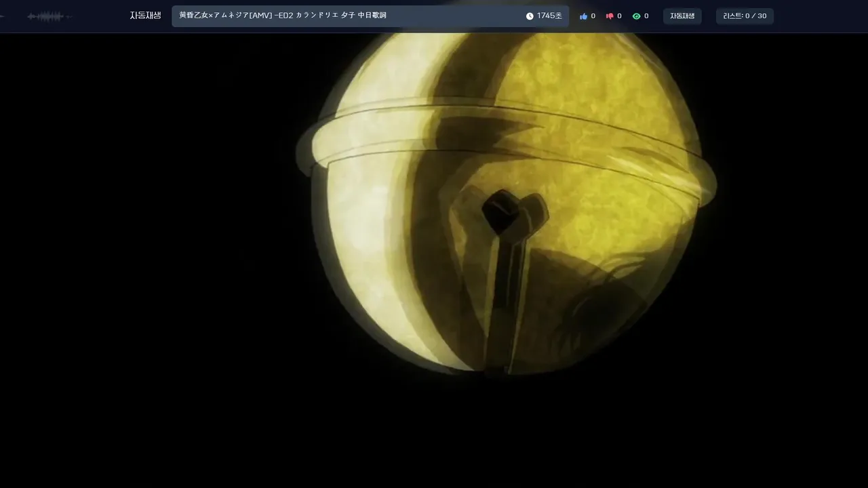The width and height of the screenshot is (868, 488).
Task: Open the 리스트: 0 / 30 playlist button
Action: (745, 16)
